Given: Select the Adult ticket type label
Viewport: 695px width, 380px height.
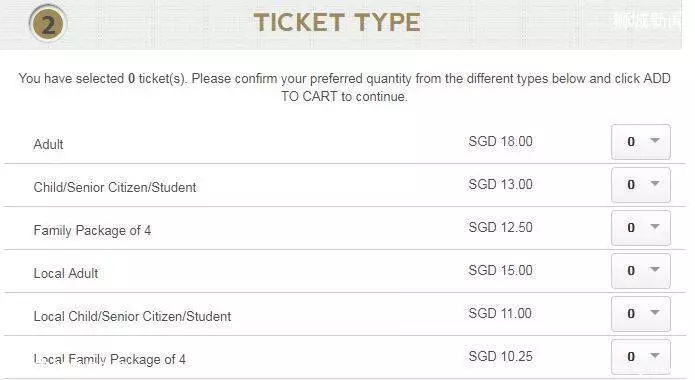Looking at the screenshot, I should pos(48,144).
